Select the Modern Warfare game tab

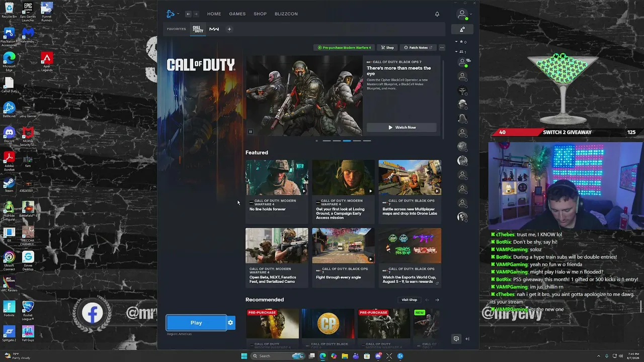[x=214, y=29]
